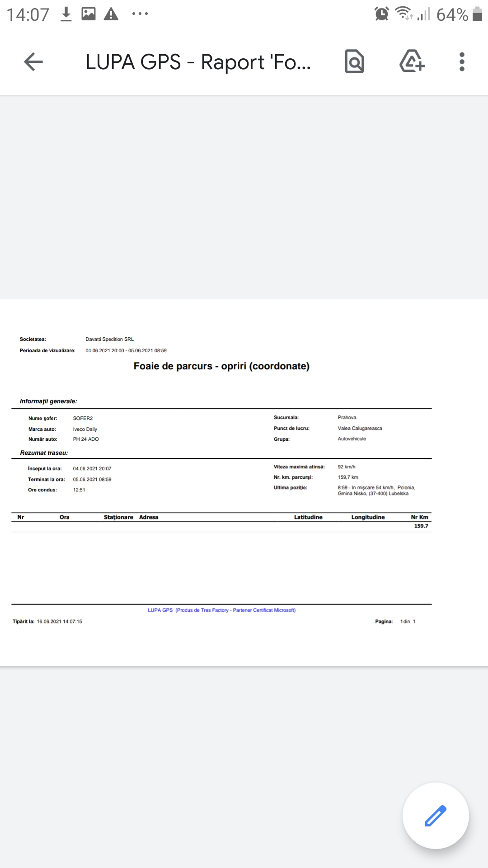Tap driver name 'SOFER2'
Viewport: 488px width, 868px height.
coord(83,418)
